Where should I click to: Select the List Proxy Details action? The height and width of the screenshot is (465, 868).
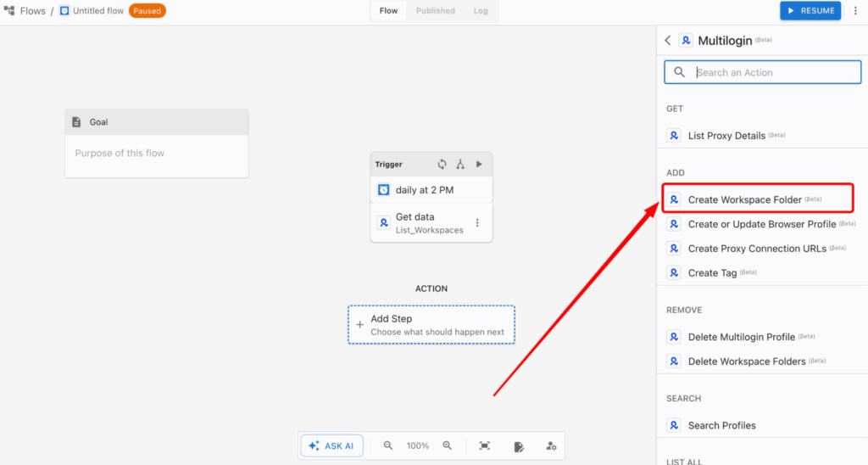click(x=762, y=135)
